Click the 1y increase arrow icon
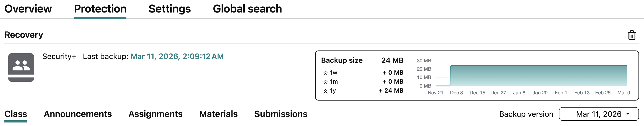This screenshot has width=644, height=126. [x=325, y=91]
